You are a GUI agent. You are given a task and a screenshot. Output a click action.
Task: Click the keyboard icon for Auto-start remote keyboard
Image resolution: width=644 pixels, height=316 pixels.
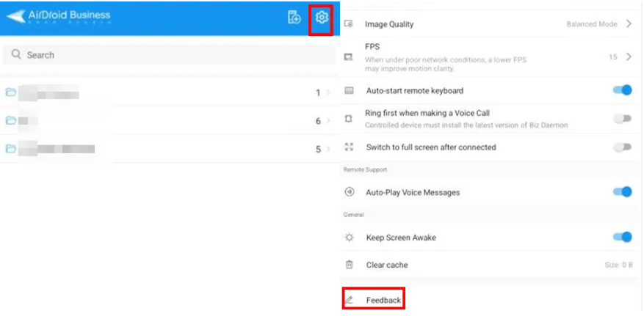click(349, 91)
